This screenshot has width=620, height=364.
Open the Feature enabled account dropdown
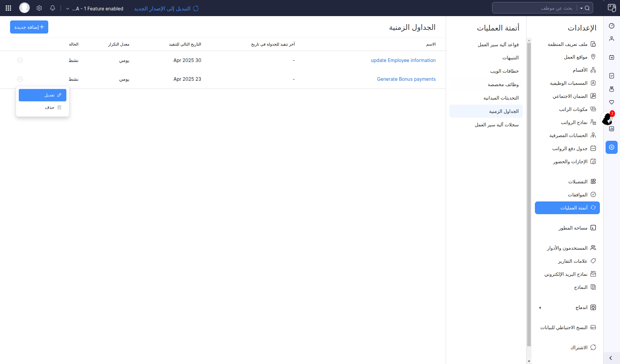pyautogui.click(x=95, y=9)
